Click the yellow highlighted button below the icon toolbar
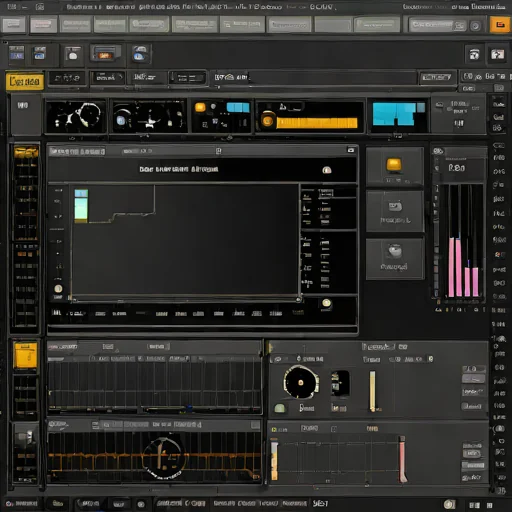 point(25,81)
